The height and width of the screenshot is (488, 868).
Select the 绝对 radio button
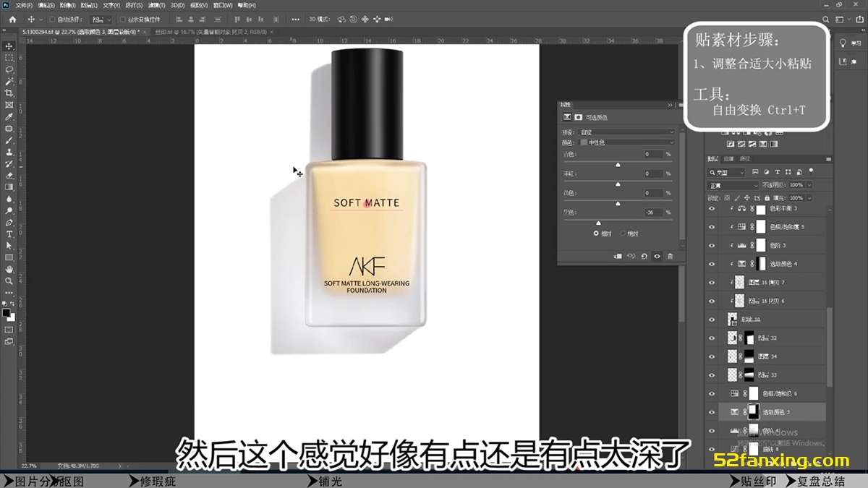tap(623, 234)
